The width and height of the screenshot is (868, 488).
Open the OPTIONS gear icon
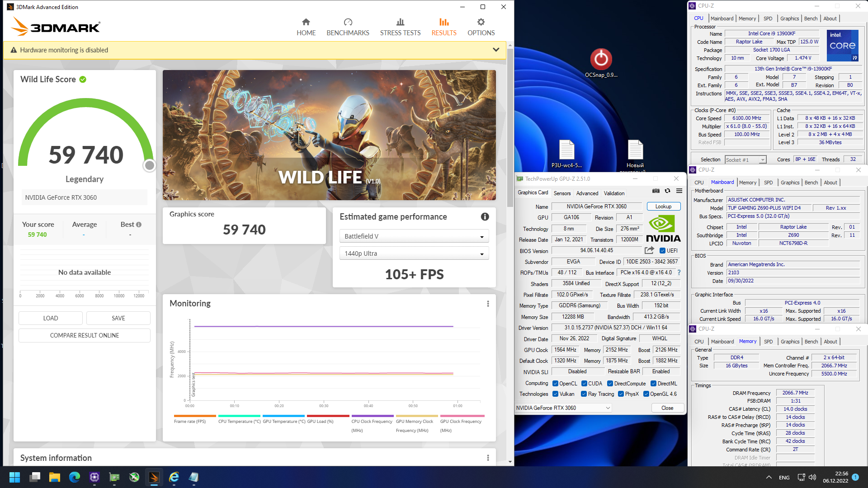point(481,22)
